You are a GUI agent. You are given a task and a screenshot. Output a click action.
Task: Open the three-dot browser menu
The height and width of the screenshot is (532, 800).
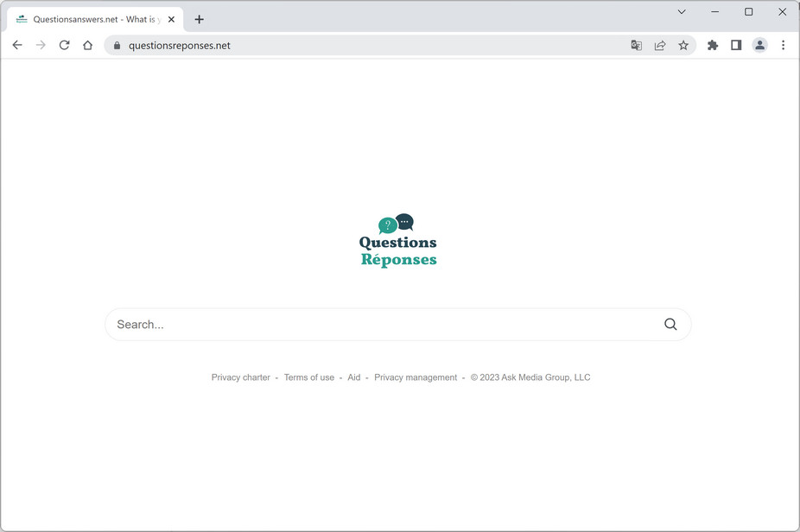pos(784,45)
